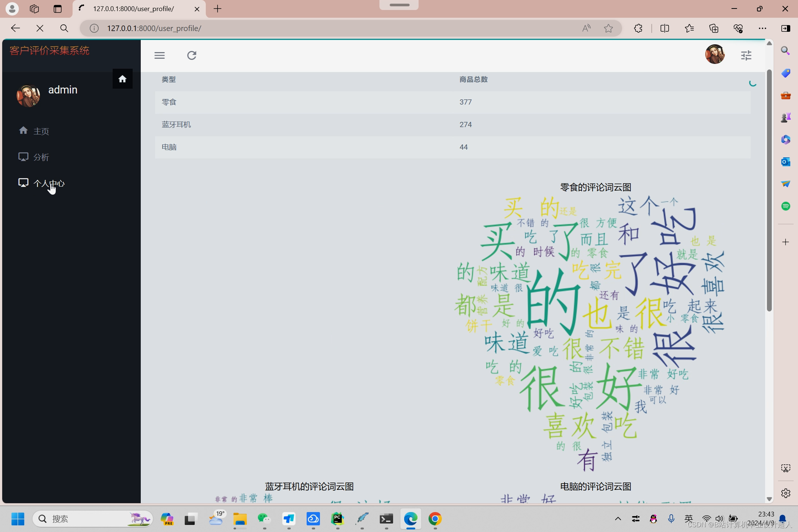Open the browser Settings and more menu

pyautogui.click(x=762, y=28)
